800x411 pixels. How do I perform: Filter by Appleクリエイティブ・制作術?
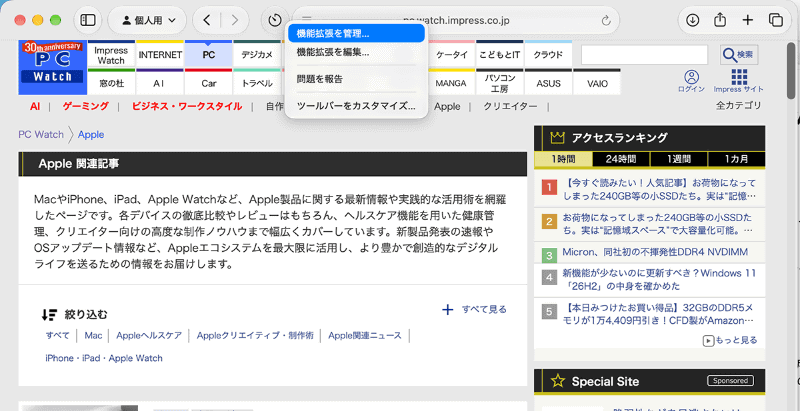point(255,336)
